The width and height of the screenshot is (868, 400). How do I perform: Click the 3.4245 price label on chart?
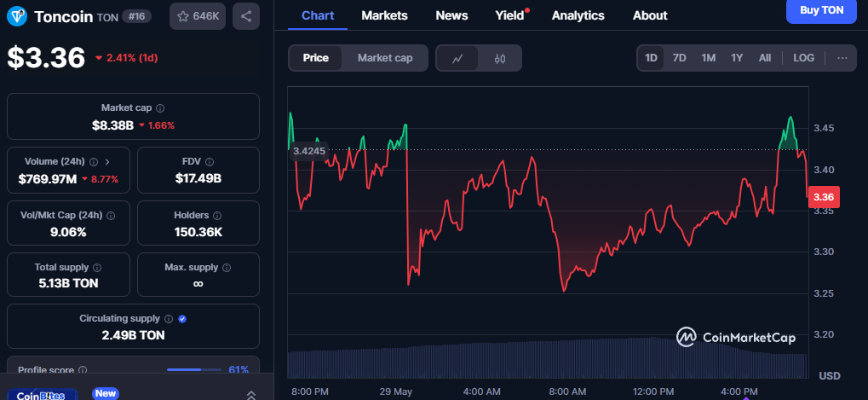point(309,151)
